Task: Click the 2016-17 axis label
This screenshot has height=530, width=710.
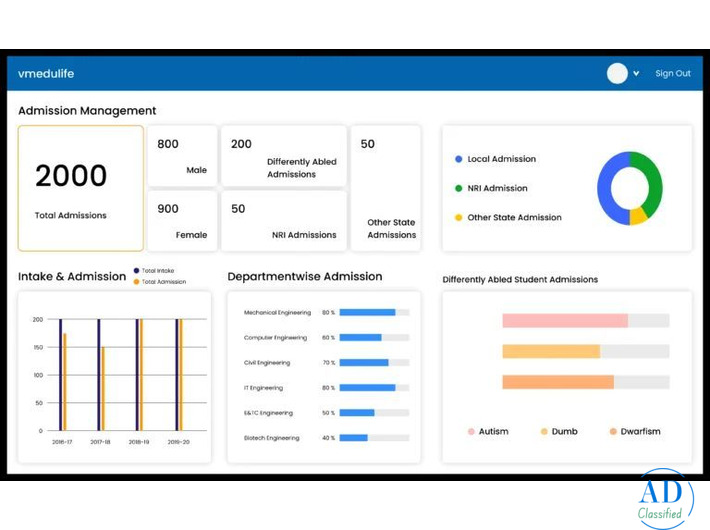Action: [62, 442]
